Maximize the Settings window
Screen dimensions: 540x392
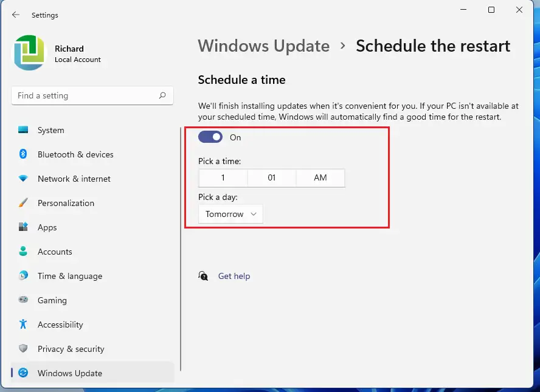click(491, 10)
